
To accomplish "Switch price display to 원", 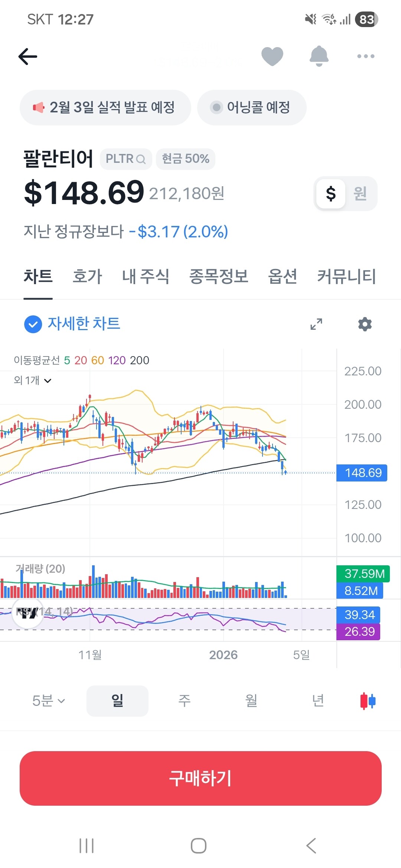I will coord(360,194).
